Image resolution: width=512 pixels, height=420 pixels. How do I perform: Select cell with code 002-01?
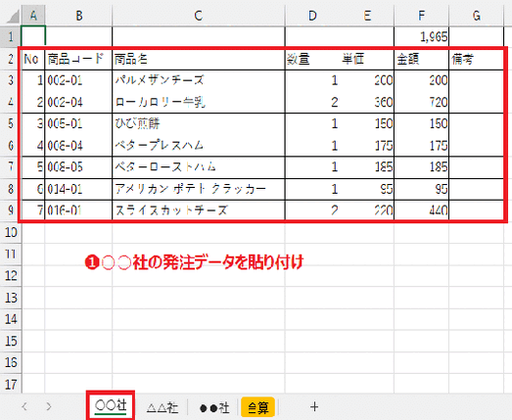coord(78,80)
